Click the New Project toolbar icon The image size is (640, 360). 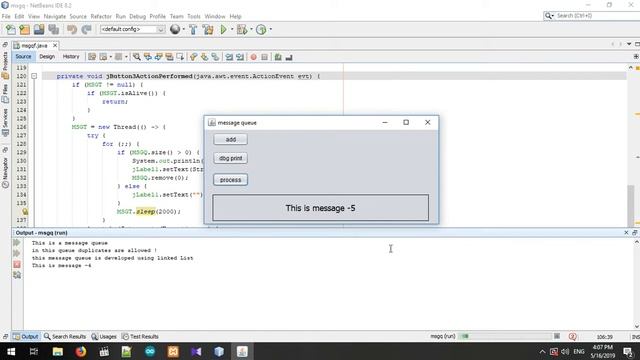pyautogui.click(x=24, y=29)
